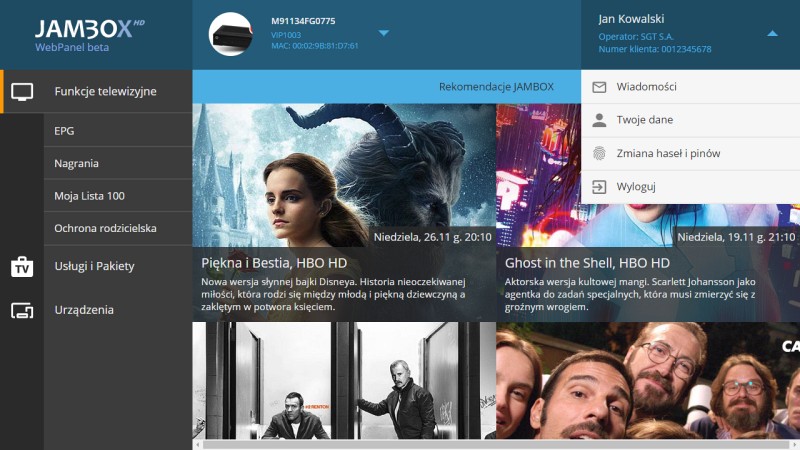Screen dimensions: 800x450
Task: Click the Piękna i Bestia description text
Action: tap(333, 294)
